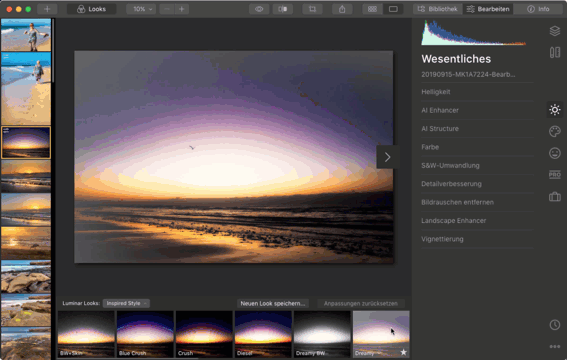Switch to the Info tab
This screenshot has width=567, height=360.
(x=538, y=9)
